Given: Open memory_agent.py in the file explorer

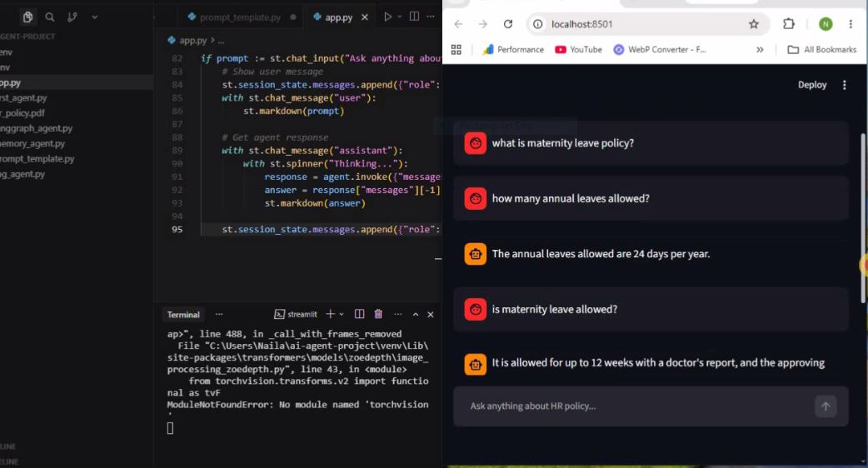Looking at the screenshot, I should click(x=32, y=143).
